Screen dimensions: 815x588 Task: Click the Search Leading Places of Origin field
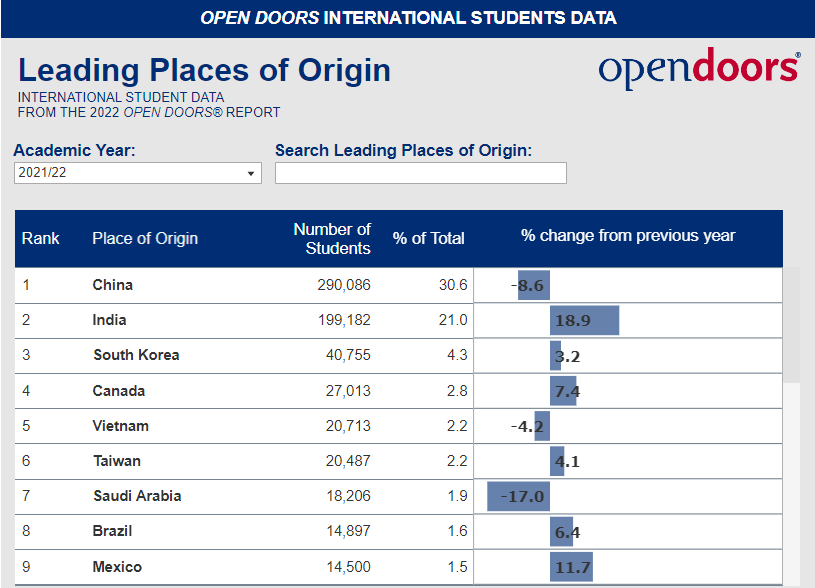[420, 173]
